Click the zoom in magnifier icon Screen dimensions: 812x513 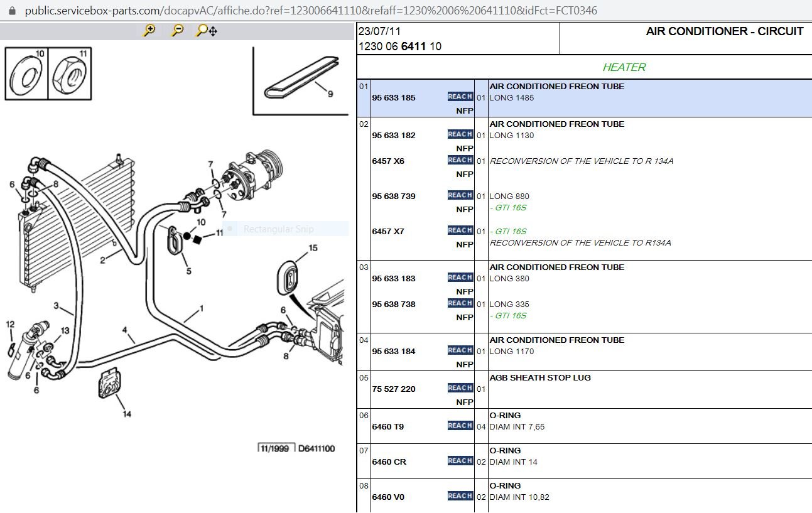coord(149,30)
